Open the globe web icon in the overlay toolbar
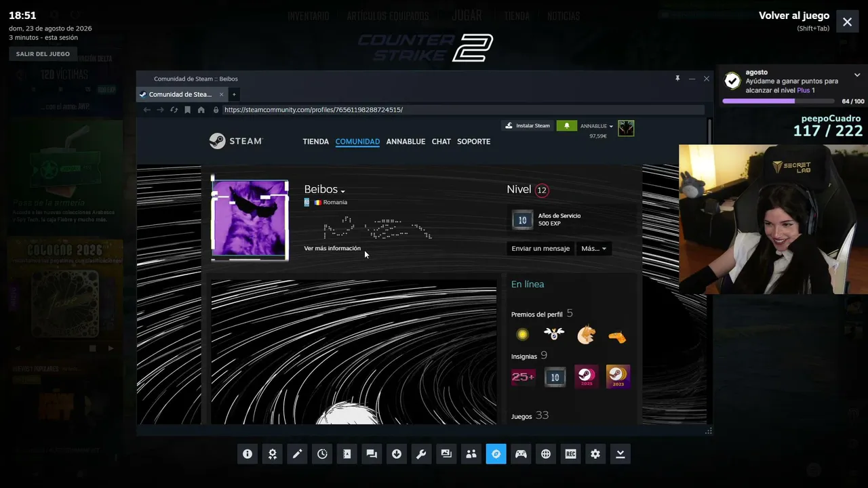The width and height of the screenshot is (868, 488). [546, 454]
